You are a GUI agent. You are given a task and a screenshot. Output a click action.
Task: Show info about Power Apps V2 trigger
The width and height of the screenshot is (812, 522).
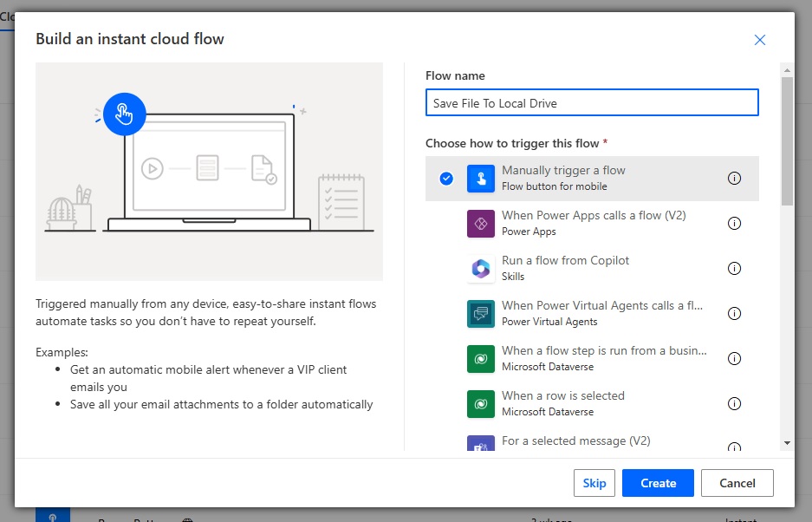(x=734, y=224)
